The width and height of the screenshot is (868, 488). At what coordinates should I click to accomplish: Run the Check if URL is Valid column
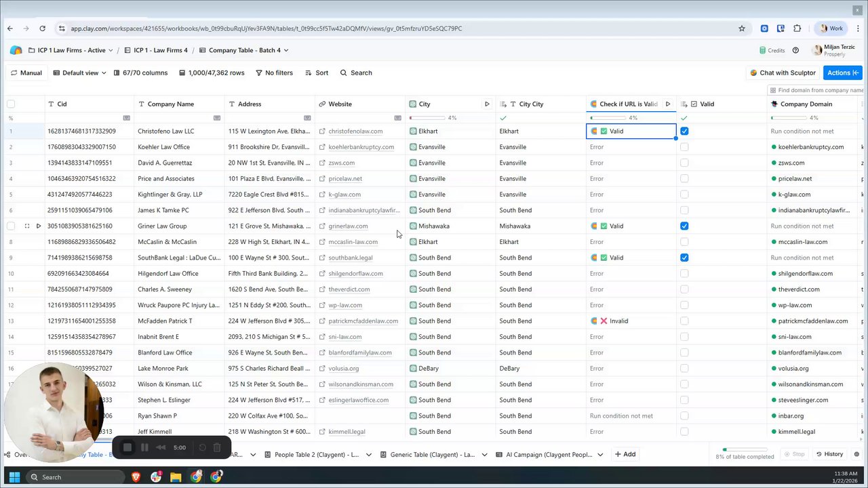point(668,104)
